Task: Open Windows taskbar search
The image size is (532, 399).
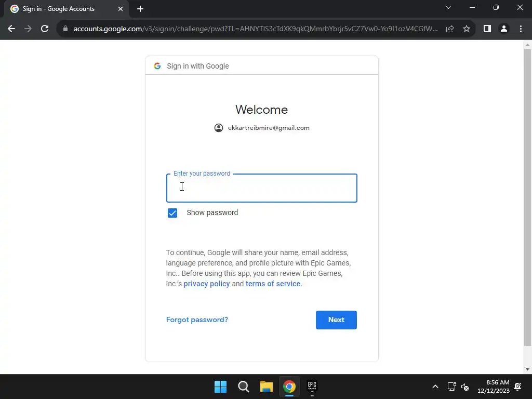Action: point(244,387)
